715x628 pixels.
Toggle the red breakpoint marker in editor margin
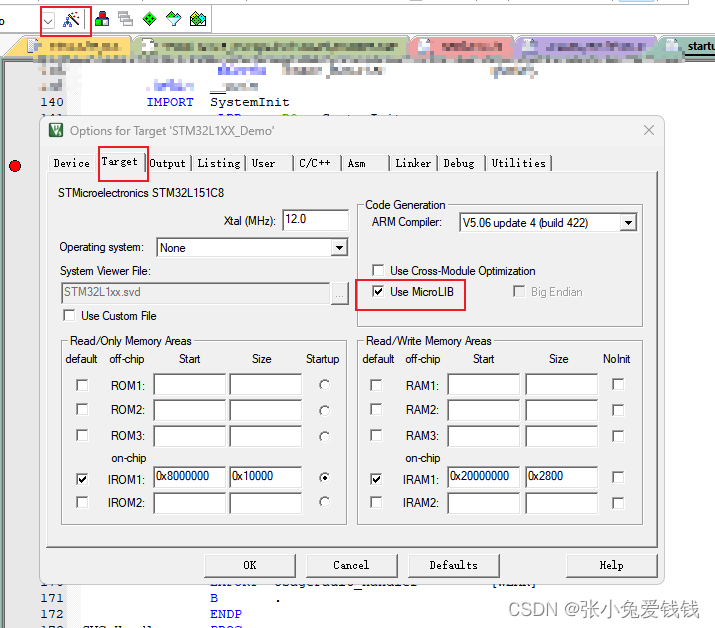15,166
